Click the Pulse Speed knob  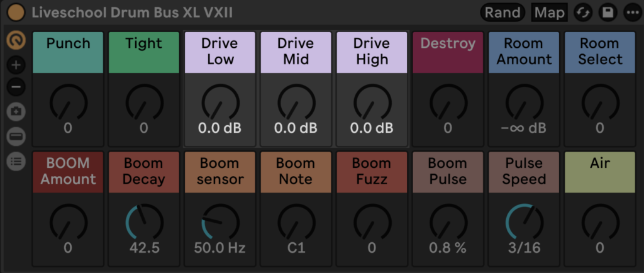524,222
